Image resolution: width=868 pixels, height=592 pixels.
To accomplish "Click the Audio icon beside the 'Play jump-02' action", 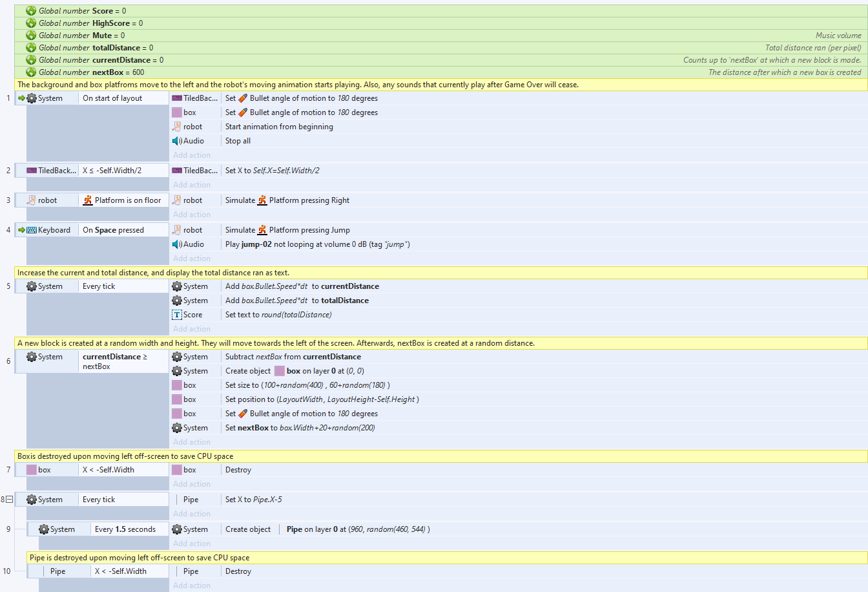I will (x=177, y=244).
